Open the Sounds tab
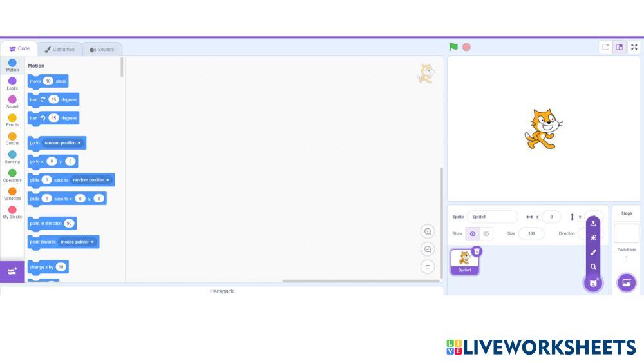This screenshot has width=644, height=363. 102,49
